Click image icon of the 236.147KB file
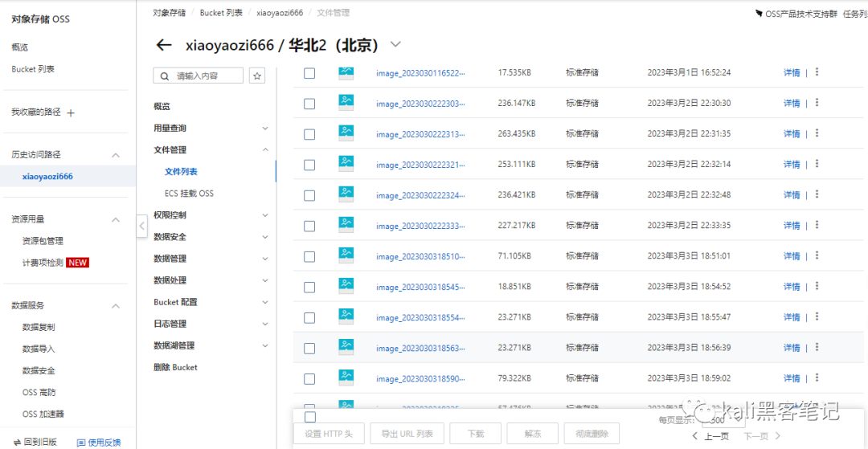Viewport: 868px width, 449px height. point(346,103)
